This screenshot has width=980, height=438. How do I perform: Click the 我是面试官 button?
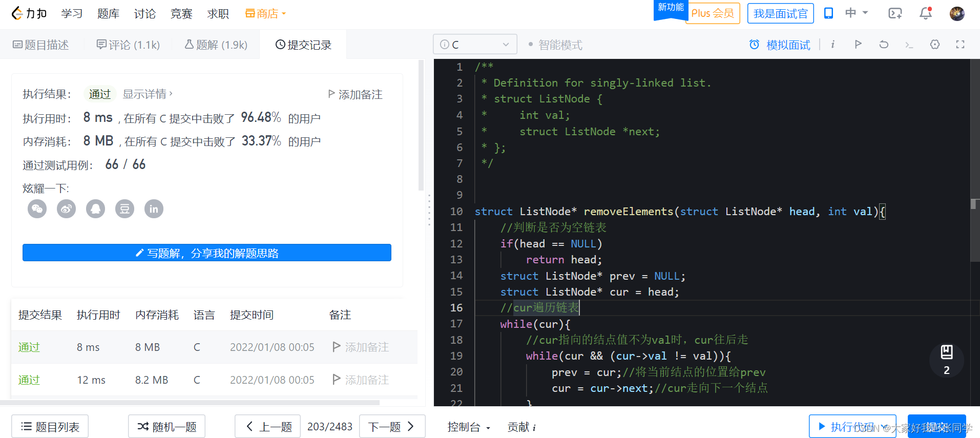[780, 13]
